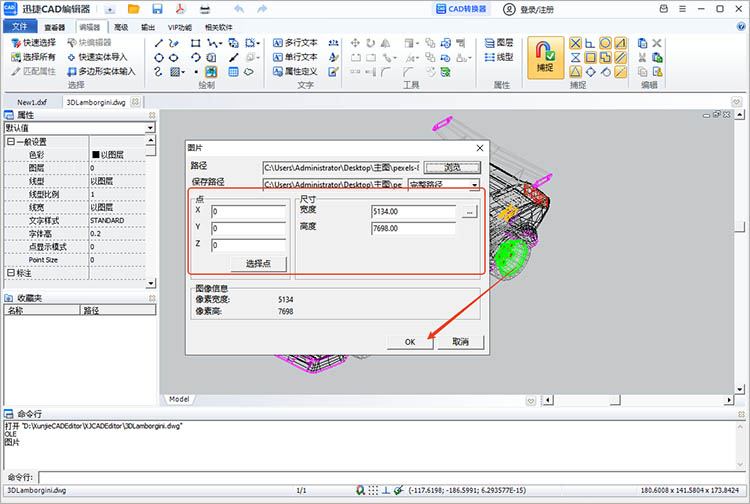Open the 图层 layers tool in ribbon
The width and height of the screenshot is (750, 504).
[498, 43]
